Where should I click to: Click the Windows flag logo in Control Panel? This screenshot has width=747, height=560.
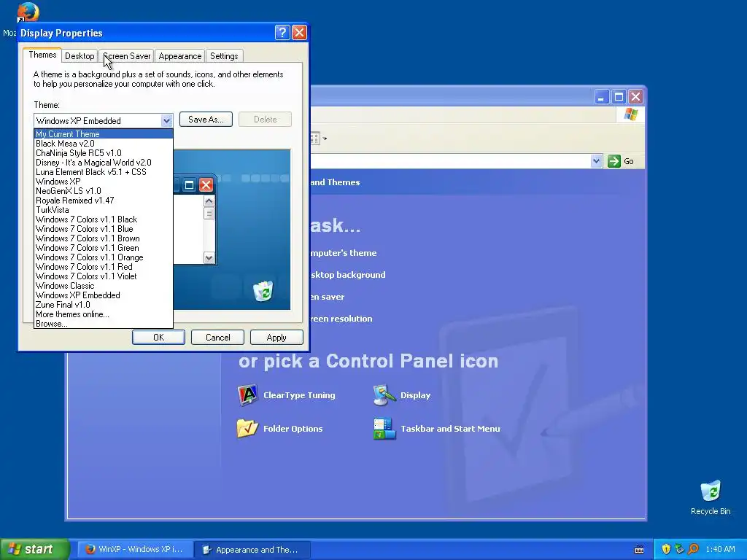(631, 114)
